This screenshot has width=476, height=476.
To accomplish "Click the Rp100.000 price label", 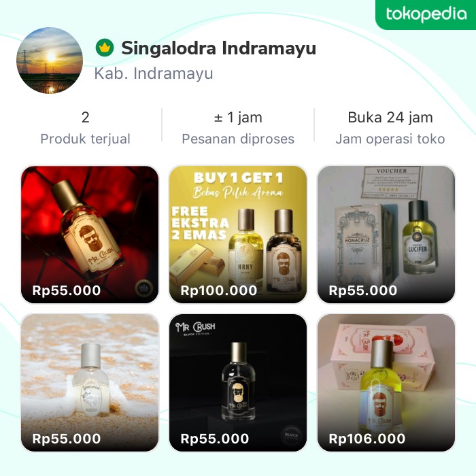I will click(x=219, y=291).
